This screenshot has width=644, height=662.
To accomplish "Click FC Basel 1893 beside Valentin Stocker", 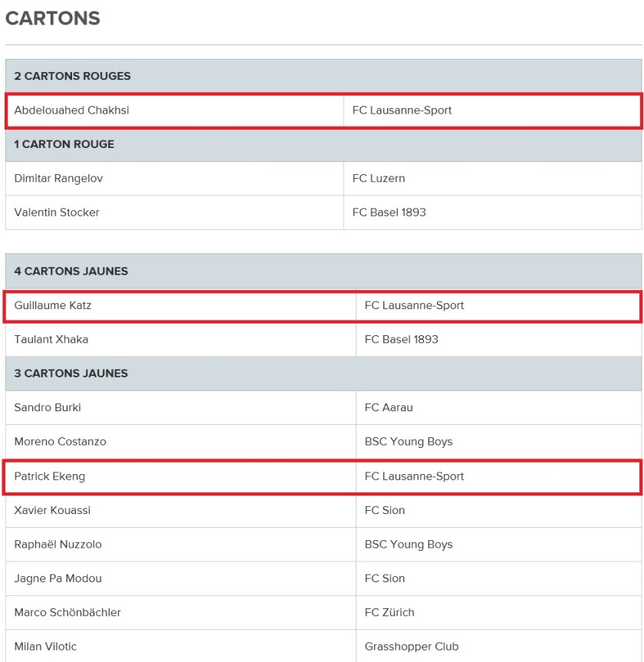I will point(389,212).
